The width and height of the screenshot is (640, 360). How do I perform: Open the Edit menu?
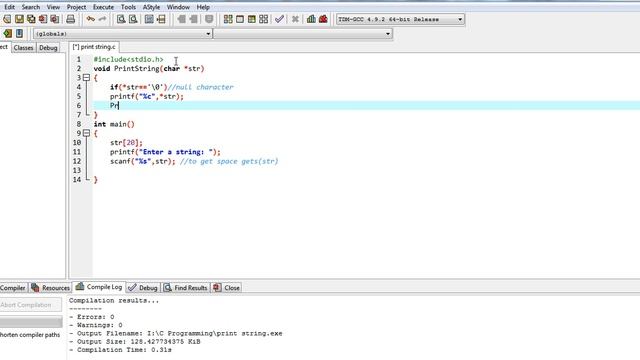(9, 7)
